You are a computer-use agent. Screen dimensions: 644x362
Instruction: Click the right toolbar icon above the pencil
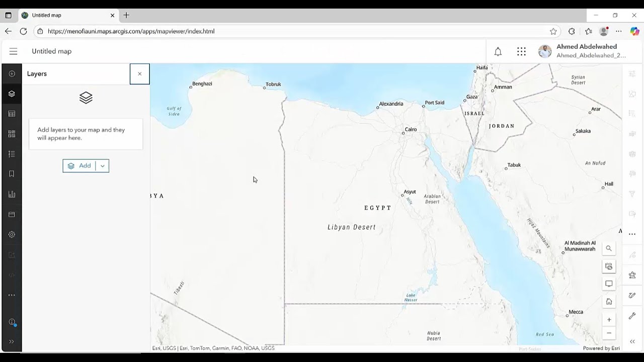(632, 275)
